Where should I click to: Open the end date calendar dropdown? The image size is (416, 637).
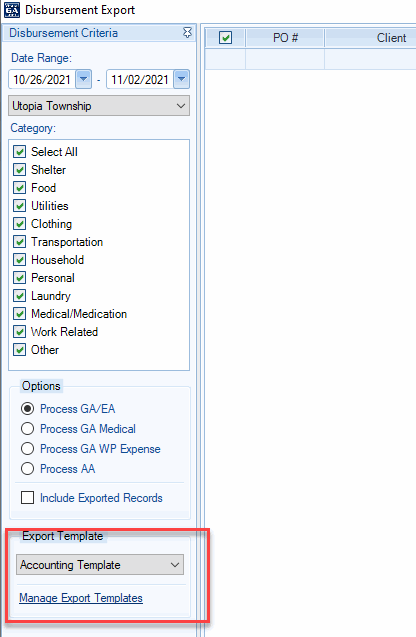tap(182, 79)
